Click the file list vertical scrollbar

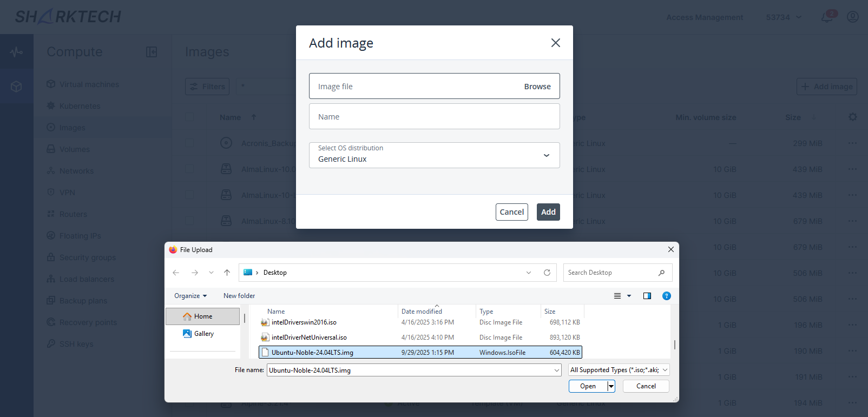(674, 345)
